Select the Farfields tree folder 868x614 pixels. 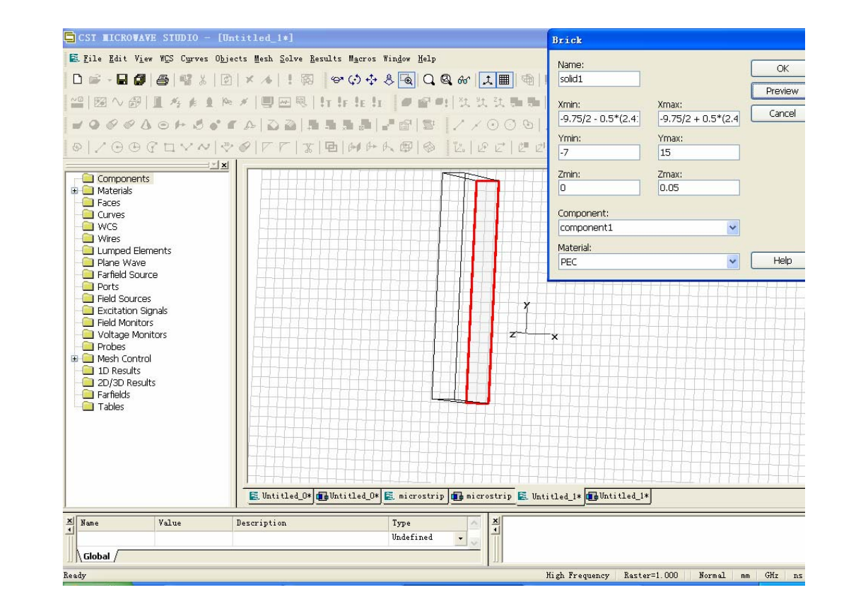tap(107, 395)
